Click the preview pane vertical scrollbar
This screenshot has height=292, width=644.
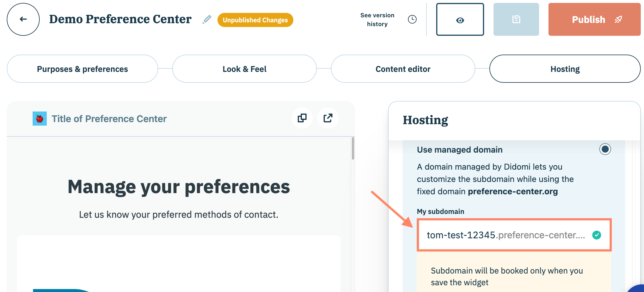[x=353, y=148]
